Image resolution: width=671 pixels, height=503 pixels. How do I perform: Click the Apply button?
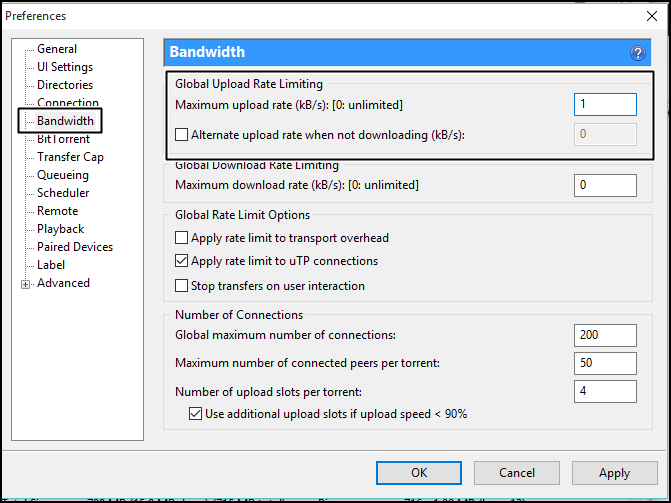[615, 473]
